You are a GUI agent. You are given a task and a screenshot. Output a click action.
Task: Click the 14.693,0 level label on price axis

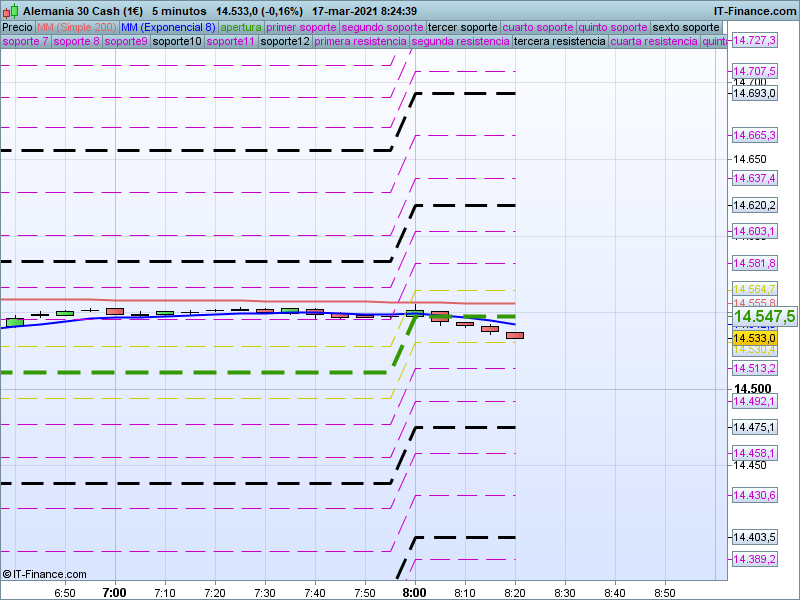[754, 93]
